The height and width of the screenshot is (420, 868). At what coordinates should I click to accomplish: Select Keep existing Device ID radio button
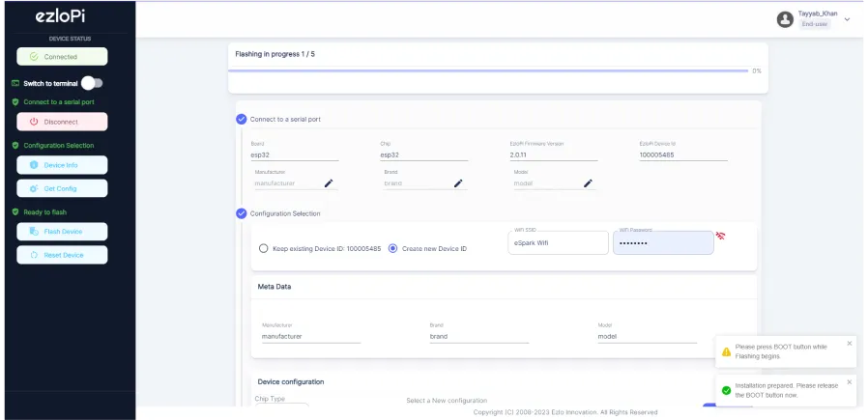[x=264, y=249]
